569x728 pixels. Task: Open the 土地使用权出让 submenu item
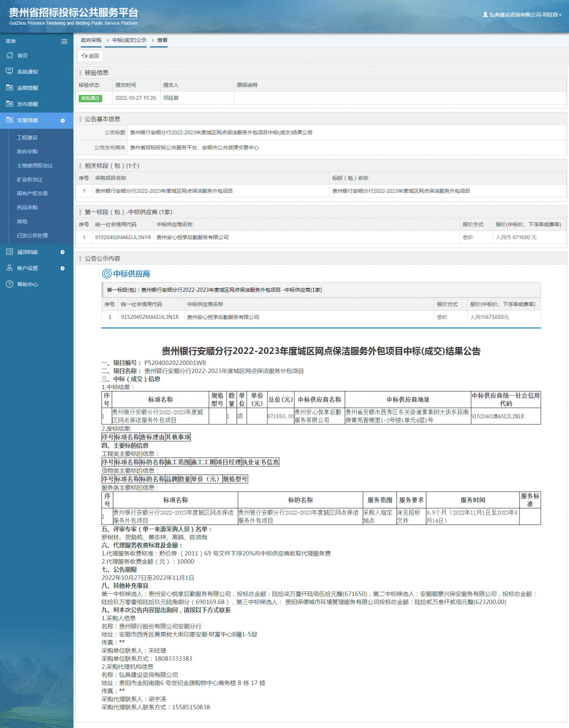tap(35, 166)
